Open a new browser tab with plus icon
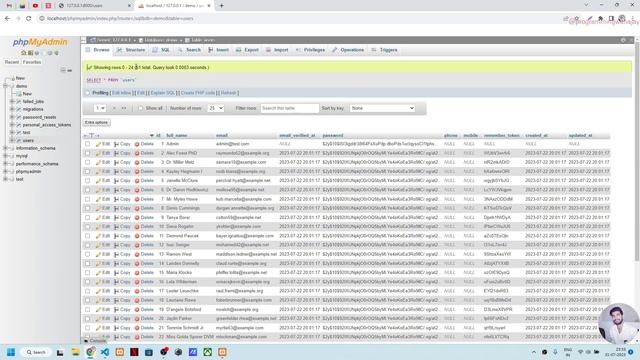Image resolution: width=640 pixels, height=360 pixels. 222,6
